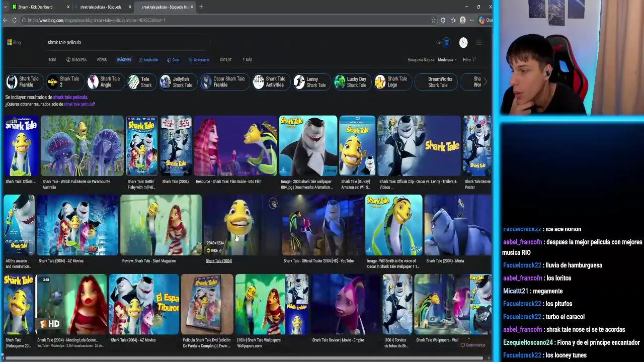Open the Shark Tale: Film Guide thumbnail

(x=236, y=146)
